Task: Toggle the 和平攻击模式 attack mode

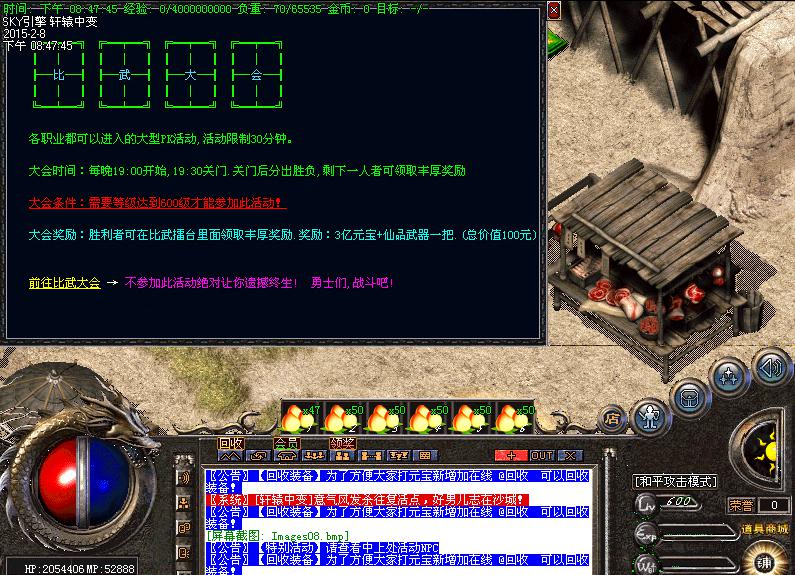Action: tap(675, 481)
